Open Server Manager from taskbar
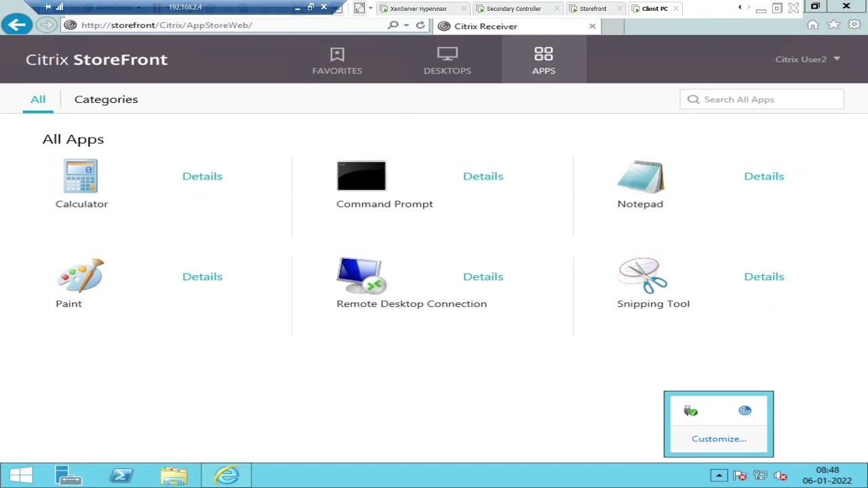The width and height of the screenshot is (868, 488). point(68,476)
